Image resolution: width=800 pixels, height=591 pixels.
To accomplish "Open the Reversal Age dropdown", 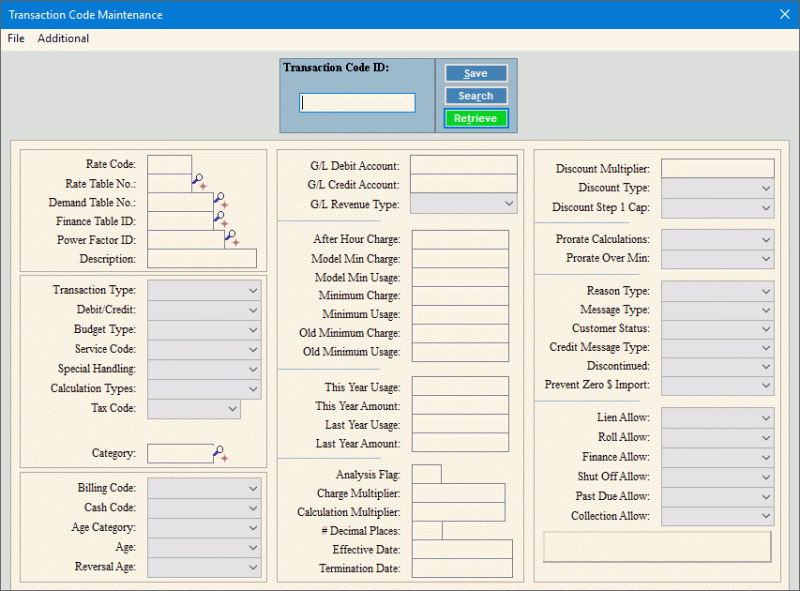I will [204, 568].
